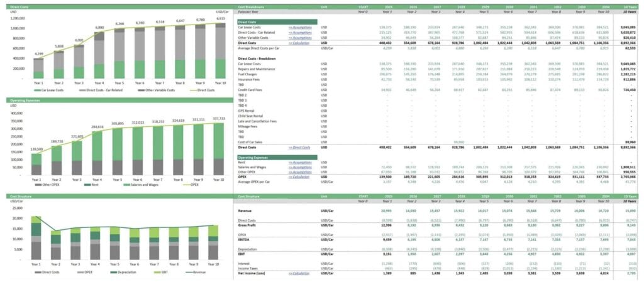
Task: Click the 10-year total cell 1,823,772
Action: click(x=628, y=69)
